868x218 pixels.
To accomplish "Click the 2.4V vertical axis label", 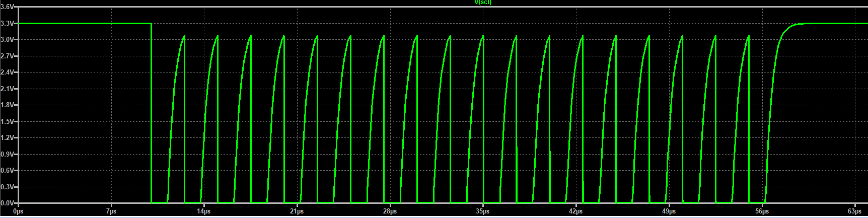I will [x=7, y=72].
